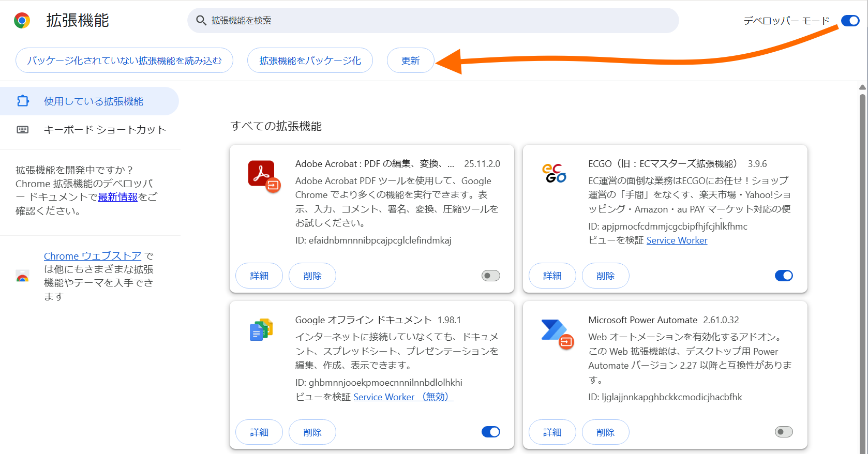Open 詳細 for Adobe Acrobat
Screen dimensions: 868x454
(259, 276)
